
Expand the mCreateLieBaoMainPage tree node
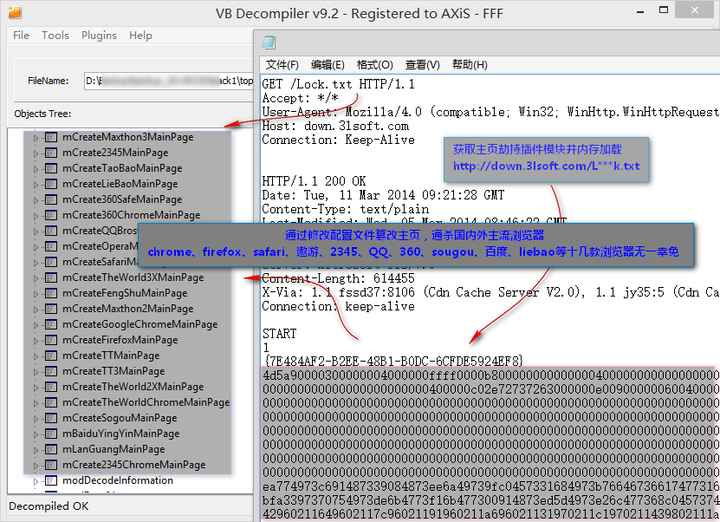[x=37, y=184]
